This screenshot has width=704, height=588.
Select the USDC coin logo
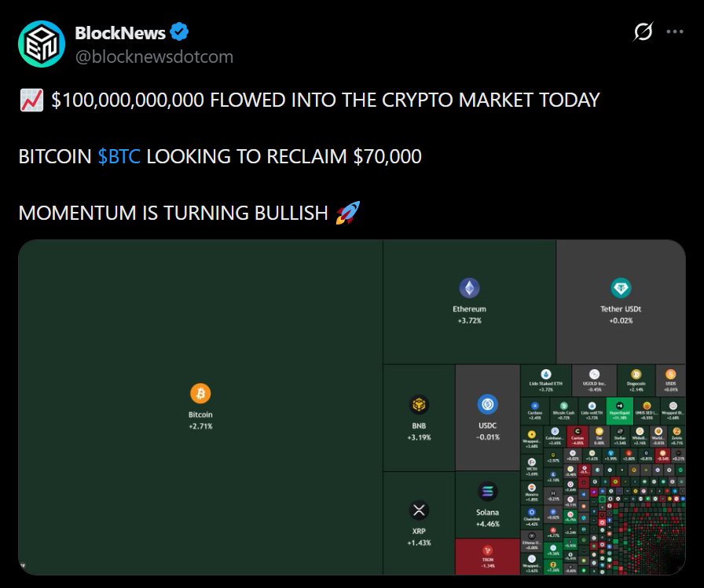tap(487, 405)
